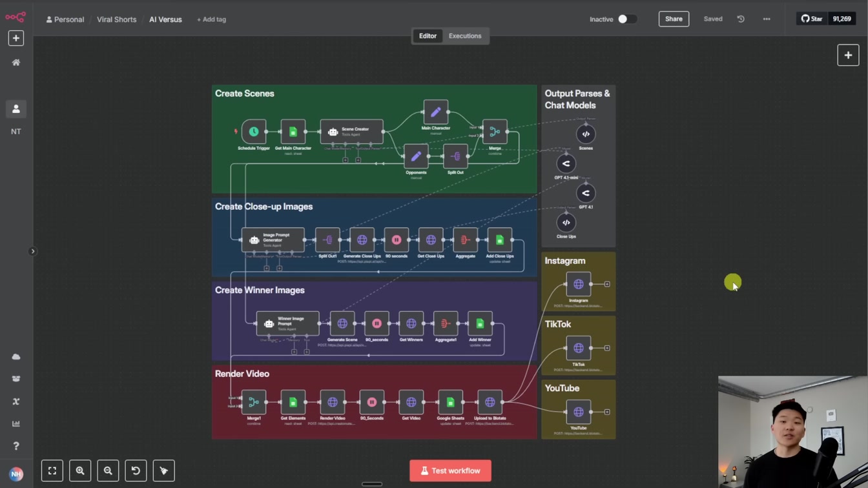Select the Add Close Ups sheets node
Image resolution: width=868 pixels, height=488 pixels.
500,240
